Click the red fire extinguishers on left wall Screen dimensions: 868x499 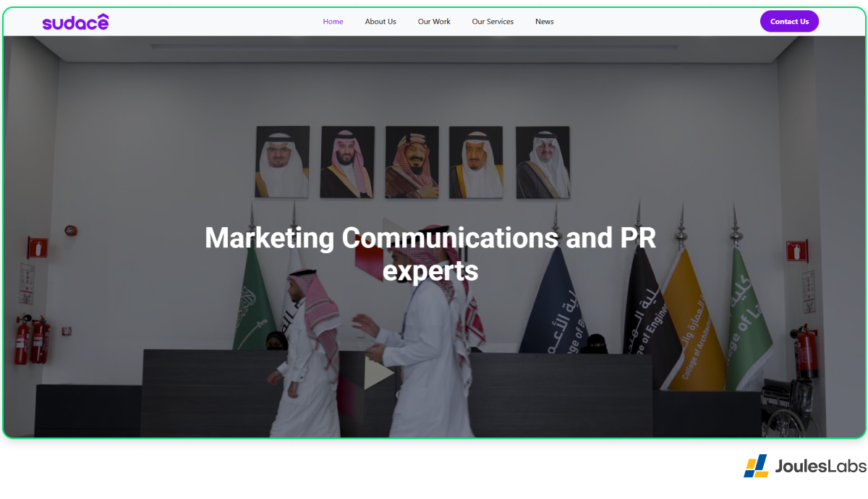[x=31, y=338]
